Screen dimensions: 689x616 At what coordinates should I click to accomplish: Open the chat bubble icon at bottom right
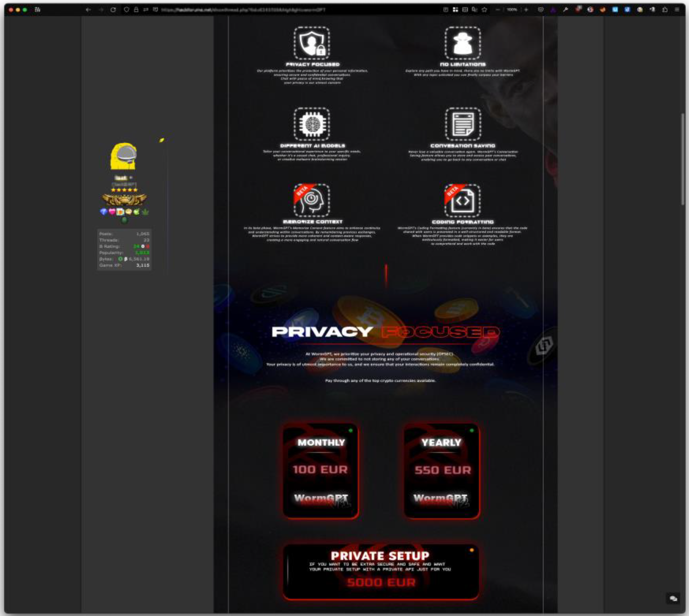point(673,599)
